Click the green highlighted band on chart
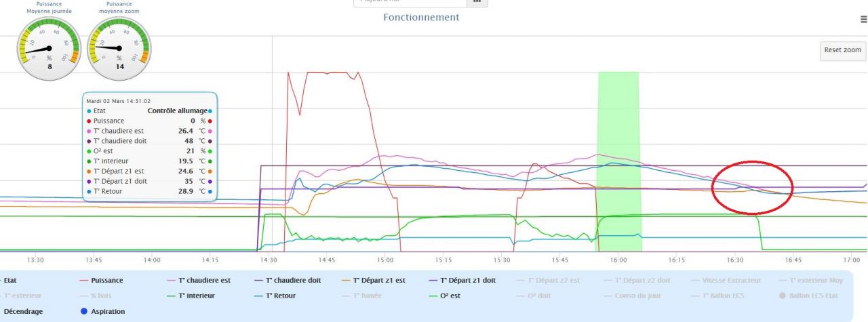Image resolution: width=868 pixels, height=322 pixels. pos(618,149)
